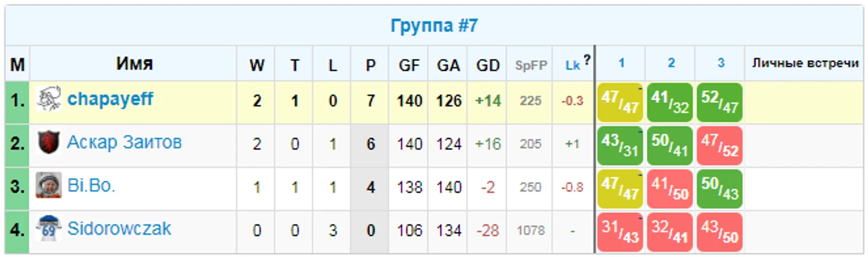Screen dimensions: 868x257
Task: Open Bi.Bo. player name link
Action: click(91, 186)
